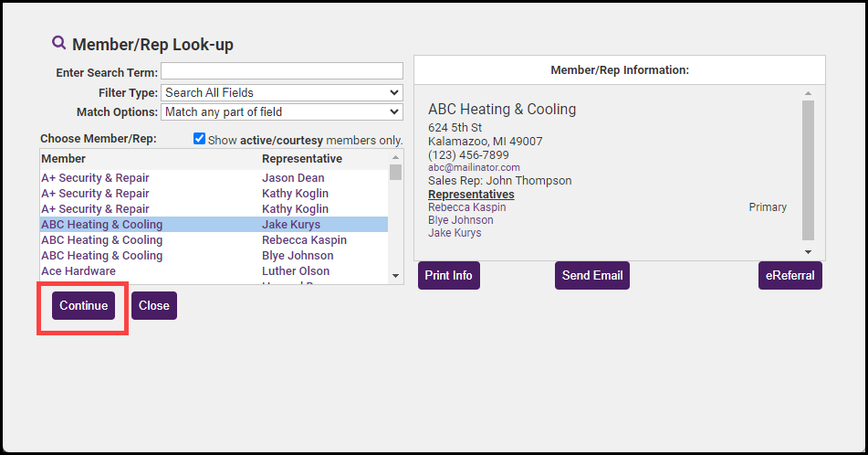Click the Enter Search Term field
868x455 pixels.
pos(281,71)
